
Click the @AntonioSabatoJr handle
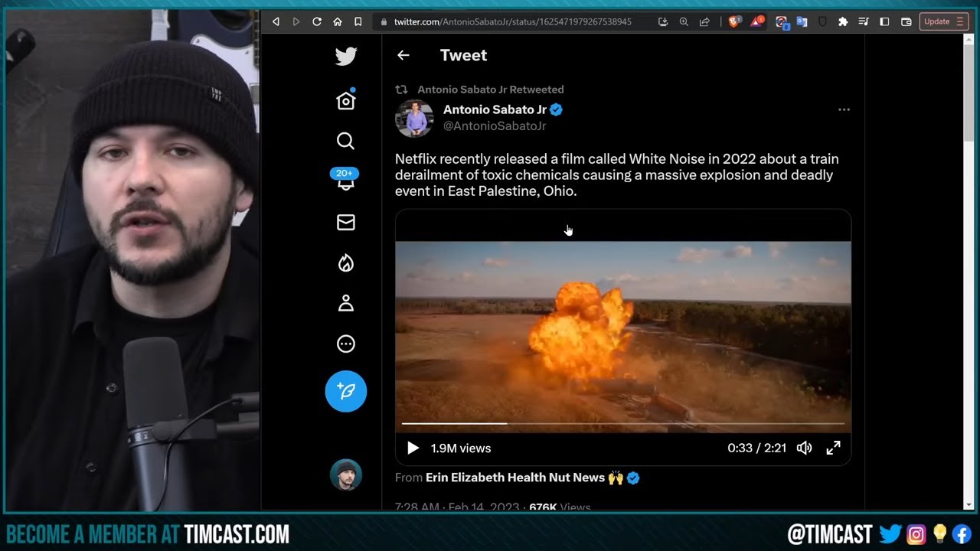coord(495,126)
